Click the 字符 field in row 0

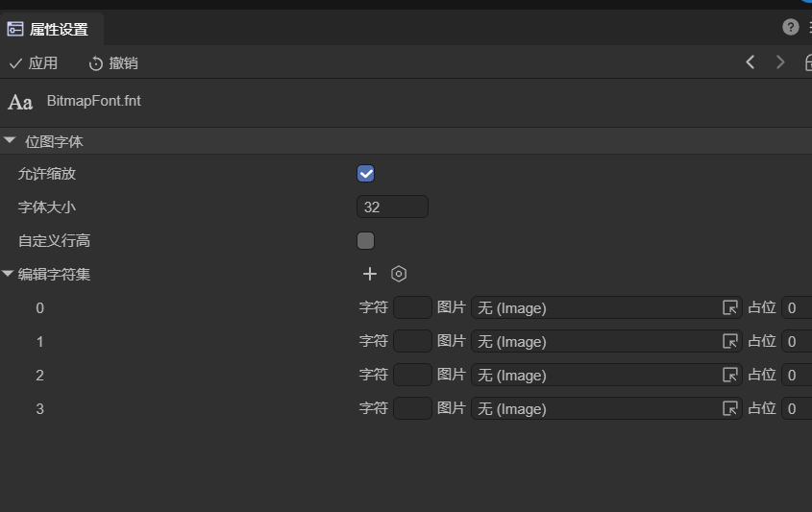[x=412, y=307]
